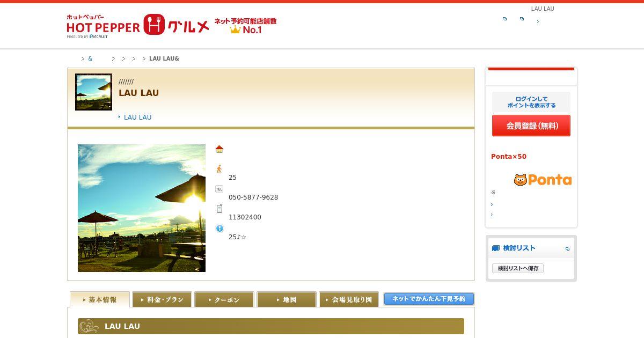
Task: Switch to the 料金・プラン tab
Action: [x=162, y=299]
